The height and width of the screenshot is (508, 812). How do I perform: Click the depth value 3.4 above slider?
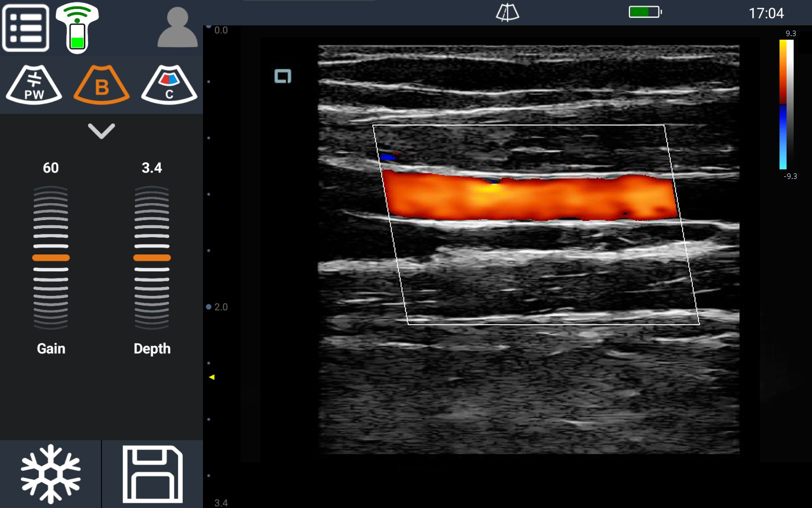click(x=152, y=168)
